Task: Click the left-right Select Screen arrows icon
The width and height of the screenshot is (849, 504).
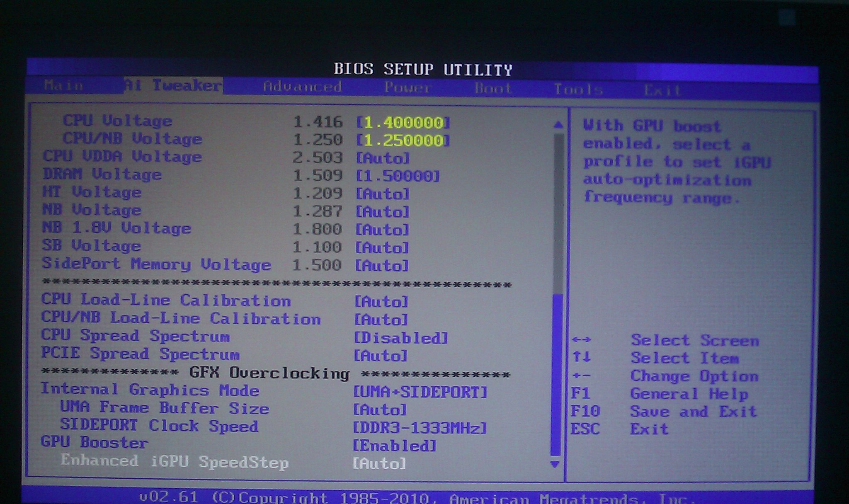Action: (x=581, y=340)
